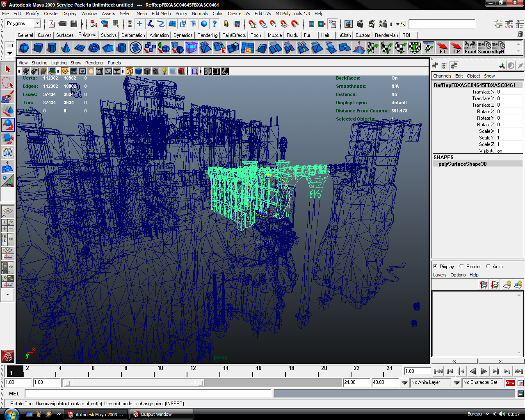
Task: Select the Render radio button
Action: pos(462,266)
